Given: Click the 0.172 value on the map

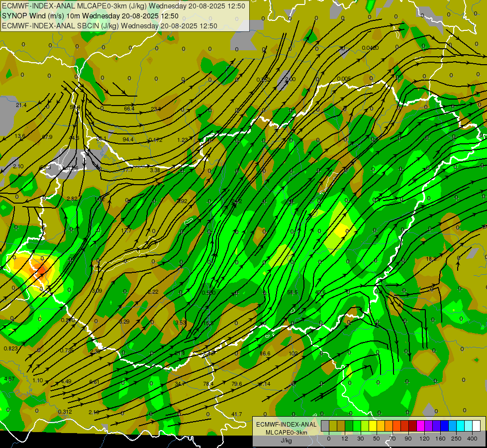Looking at the screenshot, I should (x=156, y=140).
